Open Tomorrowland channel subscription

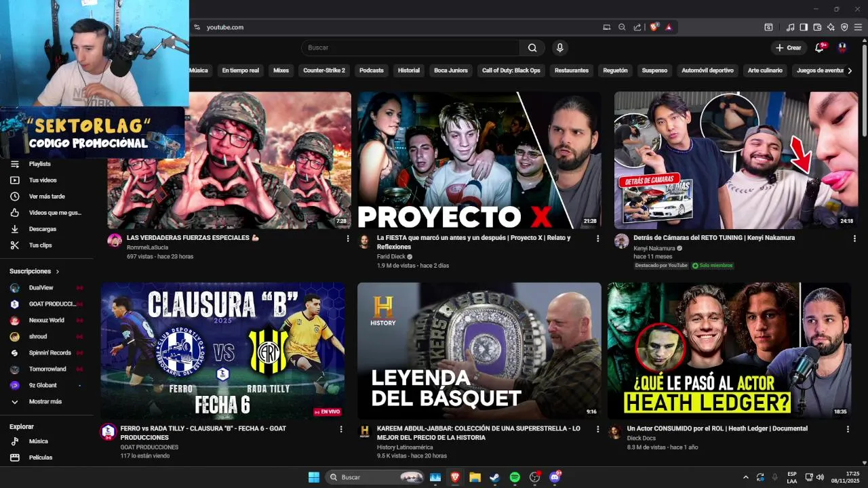(47, 369)
